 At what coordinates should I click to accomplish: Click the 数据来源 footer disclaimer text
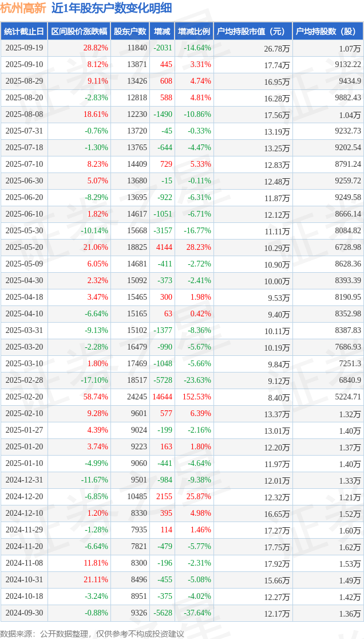pyautogui.click(x=92, y=633)
